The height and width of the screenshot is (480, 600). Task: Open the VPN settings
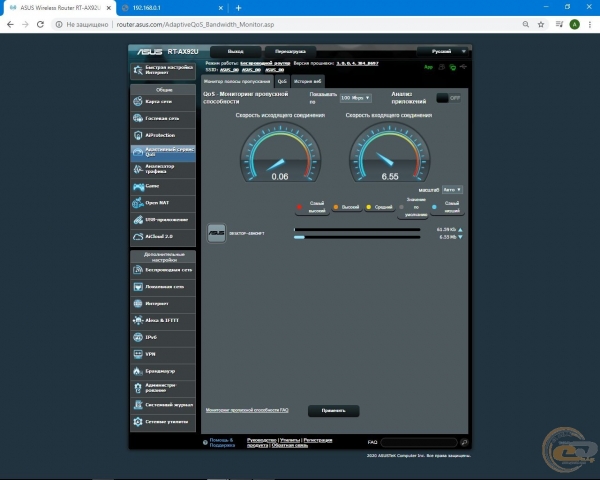click(163, 354)
